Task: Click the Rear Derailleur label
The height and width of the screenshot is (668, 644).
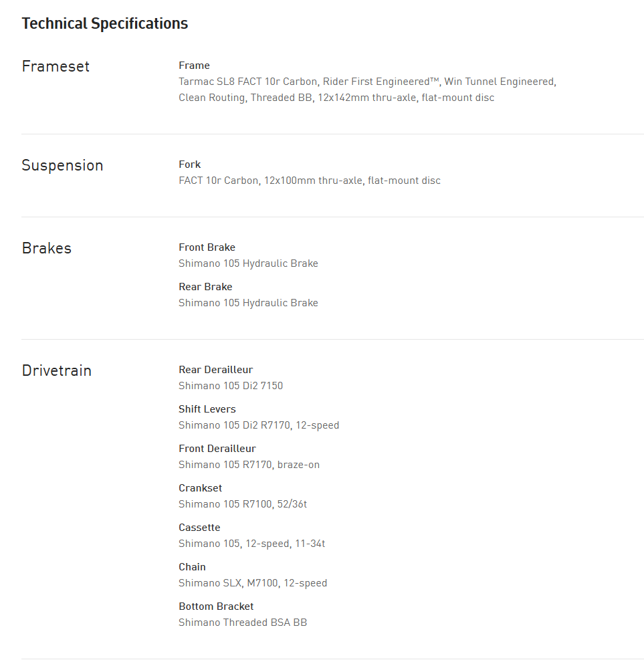Action: pyautogui.click(x=215, y=370)
